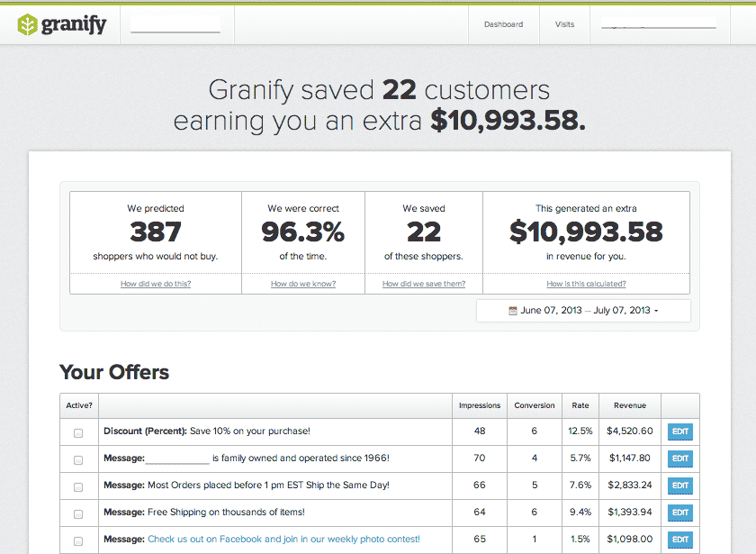The image size is (756, 554).
Task: Follow the Facebook weekly photo contest link
Action: click(x=283, y=540)
